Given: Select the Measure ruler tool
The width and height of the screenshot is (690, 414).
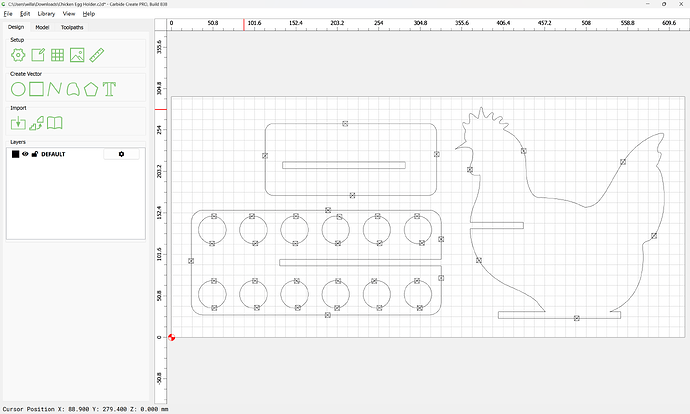Looking at the screenshot, I should point(97,55).
